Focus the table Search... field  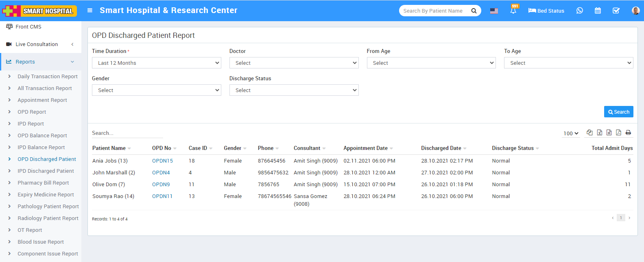point(127,133)
